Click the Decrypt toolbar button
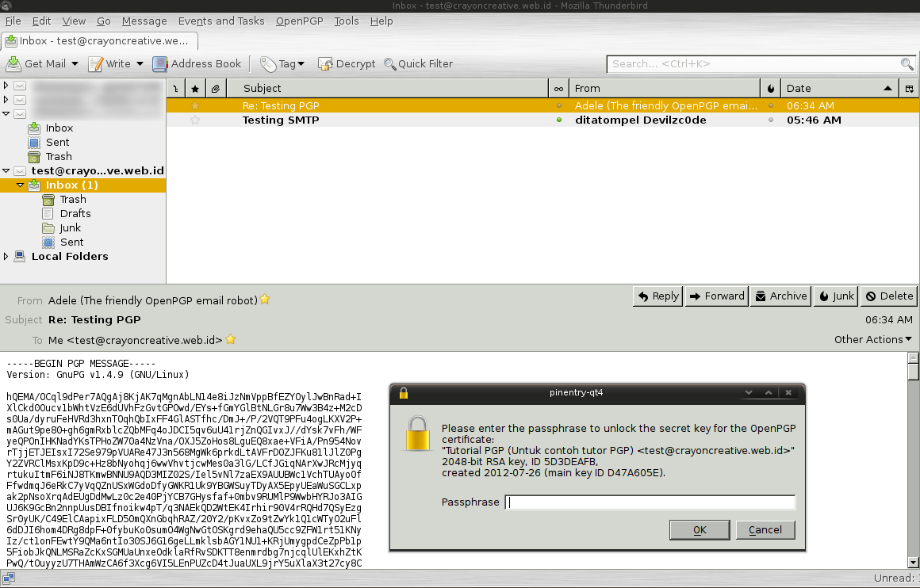920x588 pixels. coord(346,63)
